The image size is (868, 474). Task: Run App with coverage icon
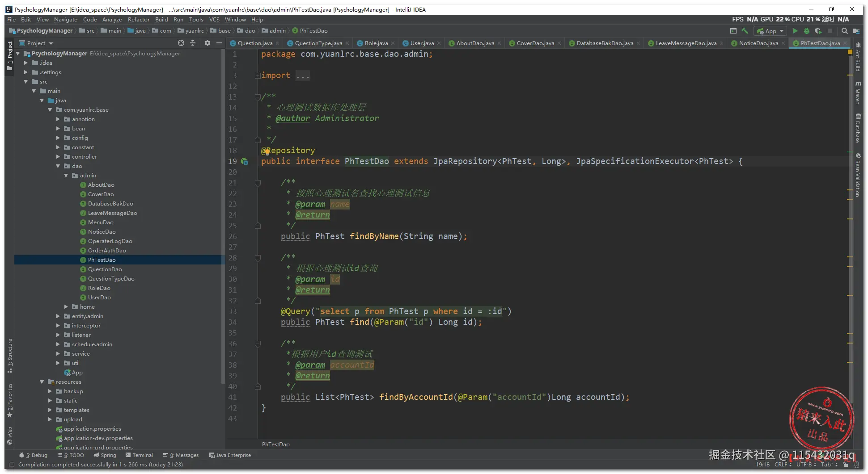tap(818, 31)
